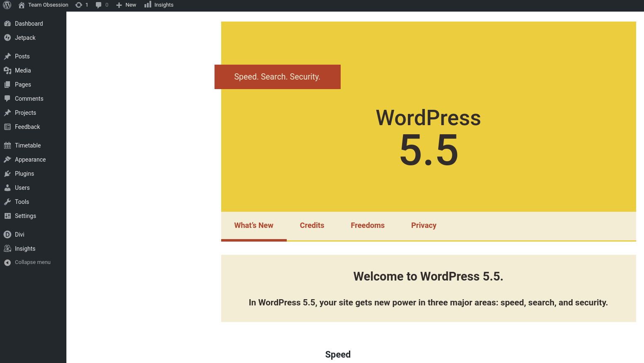644x363 pixels.
Task: Click the Tools wrench icon
Action: click(7, 202)
